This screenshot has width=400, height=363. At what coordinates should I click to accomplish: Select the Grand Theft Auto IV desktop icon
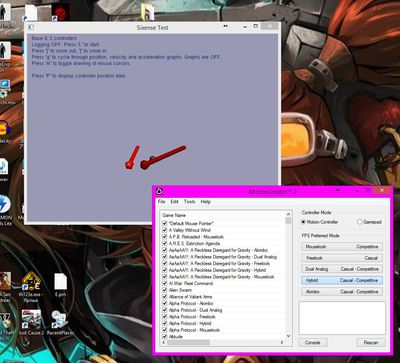[6, 325]
